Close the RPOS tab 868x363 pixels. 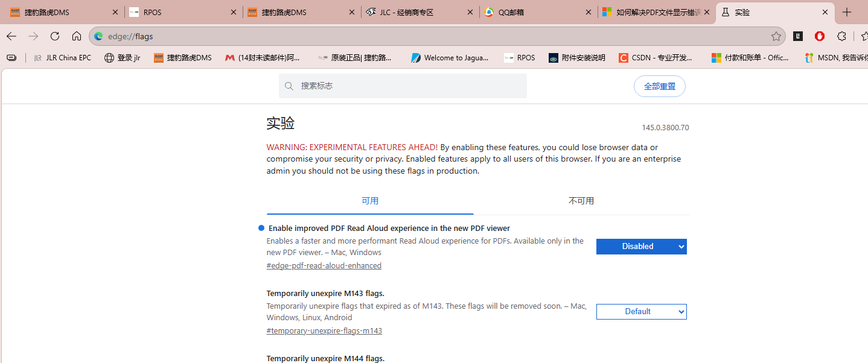tap(234, 12)
